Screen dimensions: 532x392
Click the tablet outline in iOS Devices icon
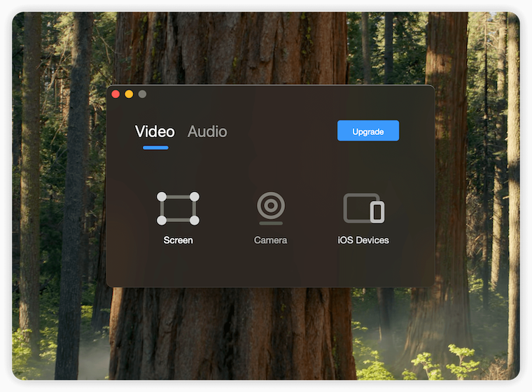click(356, 207)
